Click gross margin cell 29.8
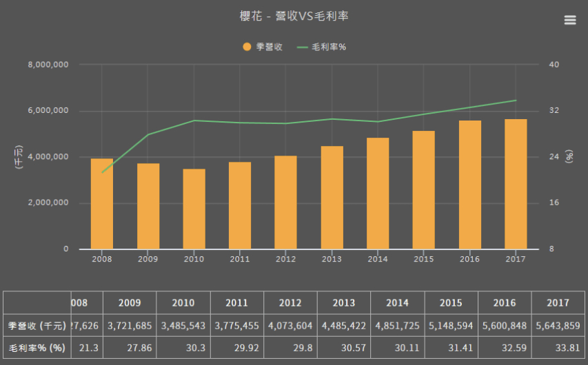The width and height of the screenshot is (588, 365). (x=290, y=348)
